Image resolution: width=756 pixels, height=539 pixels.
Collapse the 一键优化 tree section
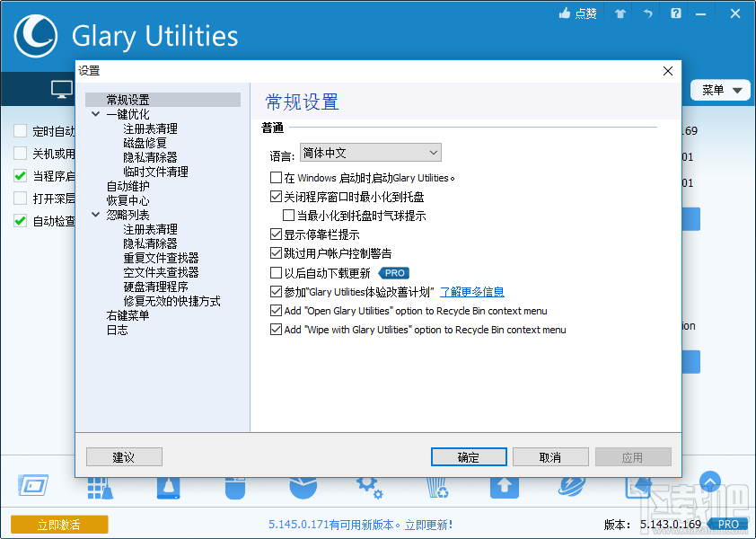coord(95,114)
